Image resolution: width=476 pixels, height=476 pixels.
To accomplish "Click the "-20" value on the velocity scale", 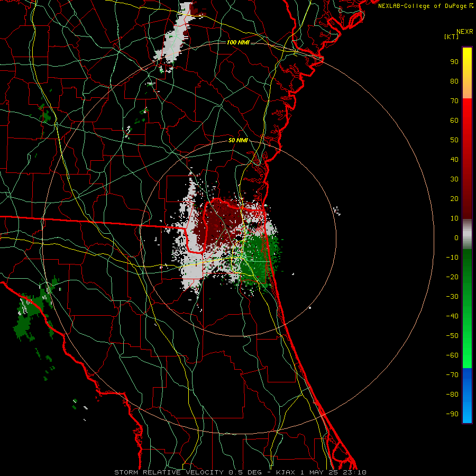I will (x=452, y=277).
